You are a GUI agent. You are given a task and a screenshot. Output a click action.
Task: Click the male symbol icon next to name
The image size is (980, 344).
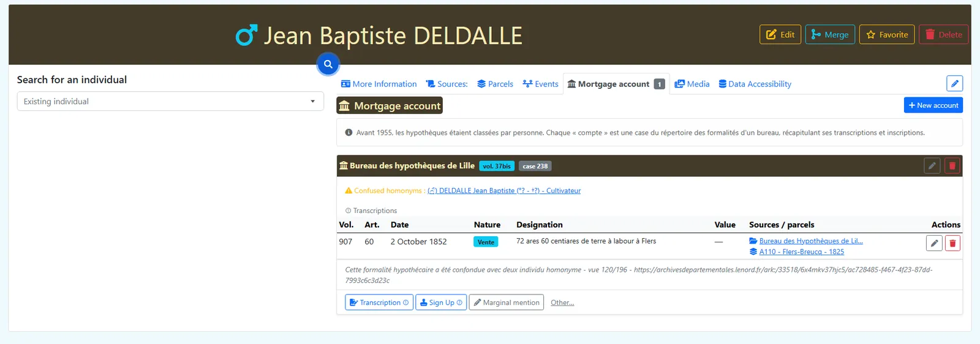click(246, 36)
